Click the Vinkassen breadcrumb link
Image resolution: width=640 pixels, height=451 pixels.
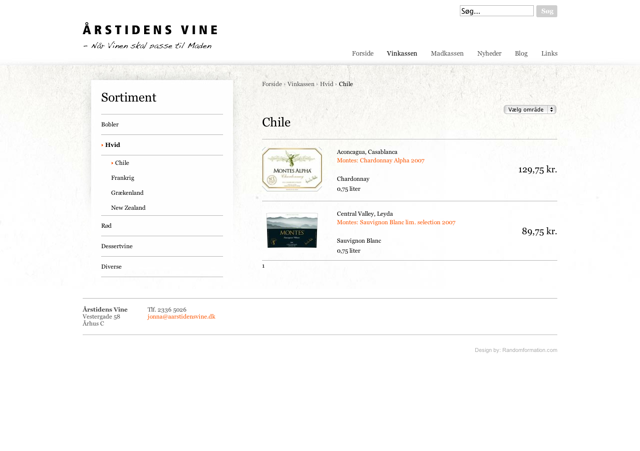click(300, 84)
